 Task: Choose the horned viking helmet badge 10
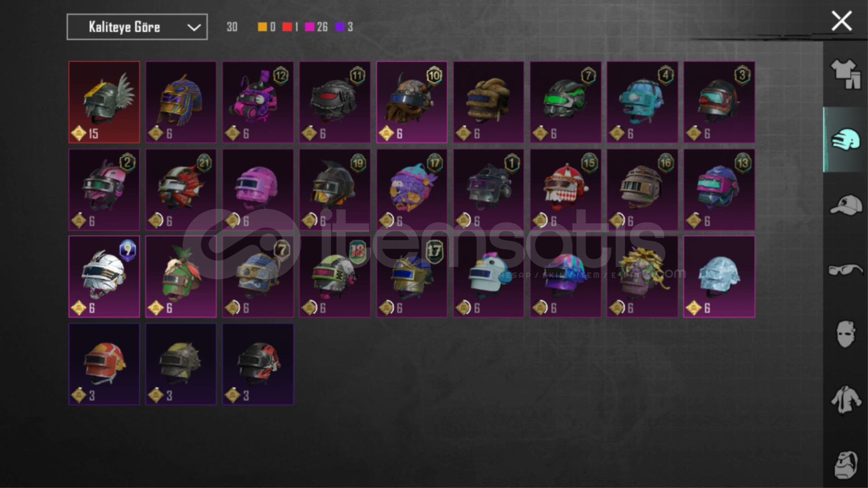coord(412,102)
